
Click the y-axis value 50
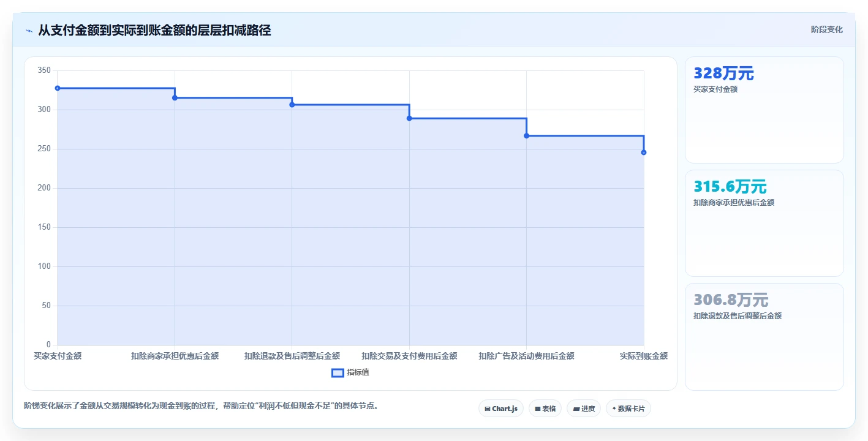(46, 306)
